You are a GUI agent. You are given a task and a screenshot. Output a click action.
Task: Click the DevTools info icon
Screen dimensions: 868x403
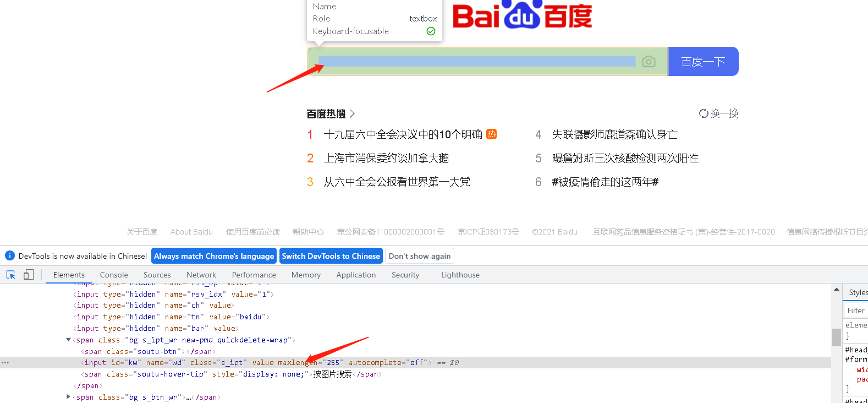[x=9, y=255]
